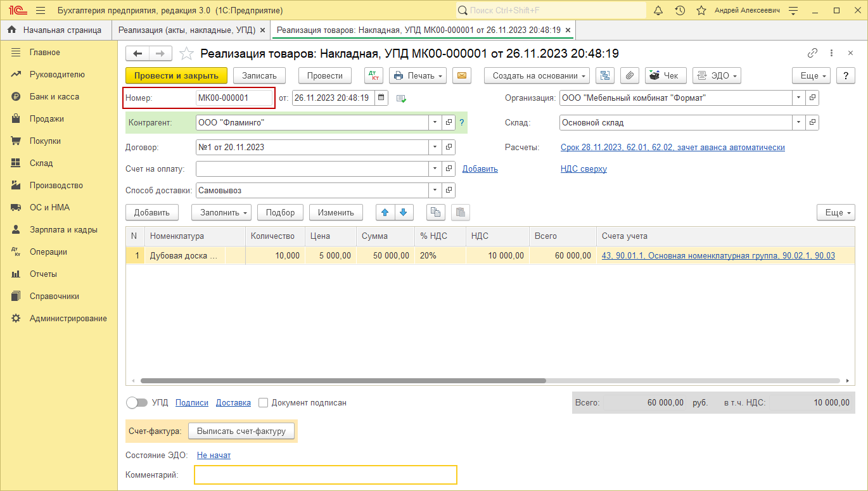Open Договор record with its open button
The width and height of the screenshot is (868, 491).
tap(449, 147)
